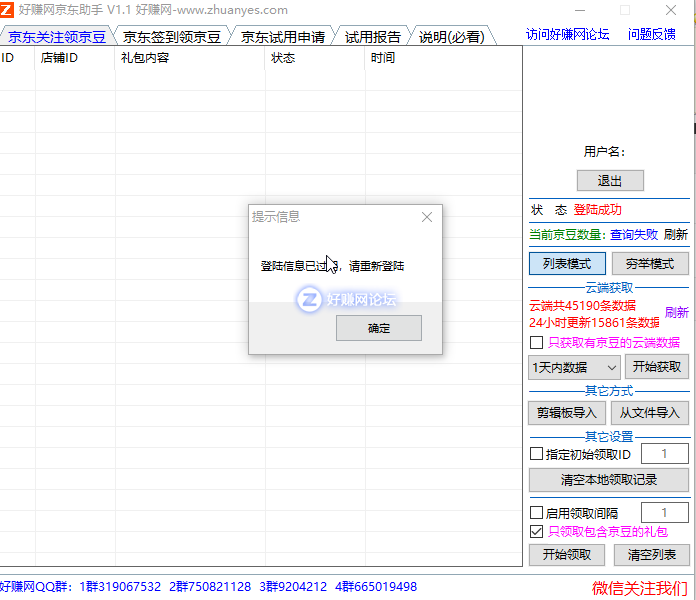Close the 提示信息 dialog with X

pos(427,217)
